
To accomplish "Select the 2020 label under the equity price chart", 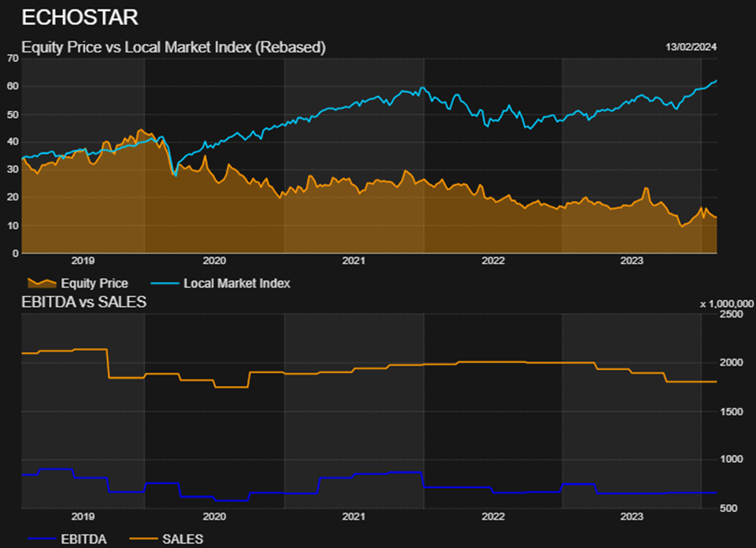I will point(214,261).
